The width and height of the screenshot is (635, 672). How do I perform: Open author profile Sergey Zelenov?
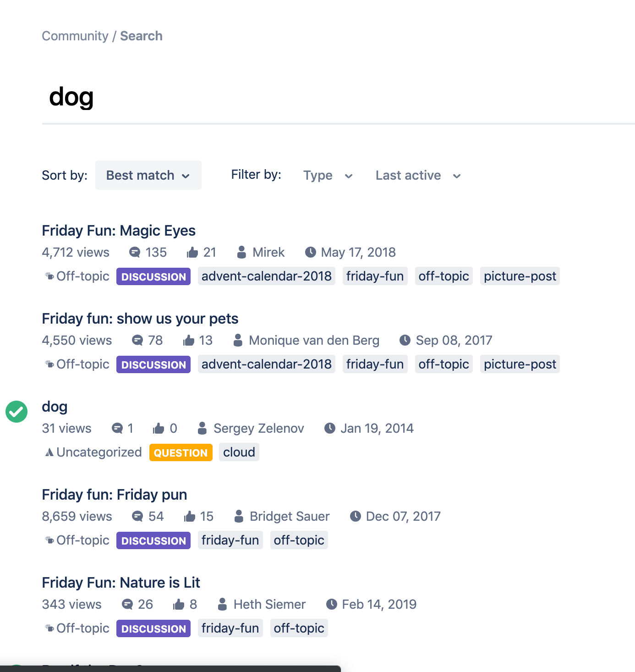pos(258,428)
